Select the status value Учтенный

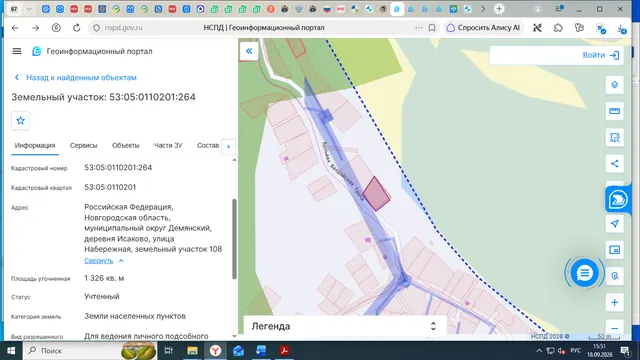(x=102, y=297)
